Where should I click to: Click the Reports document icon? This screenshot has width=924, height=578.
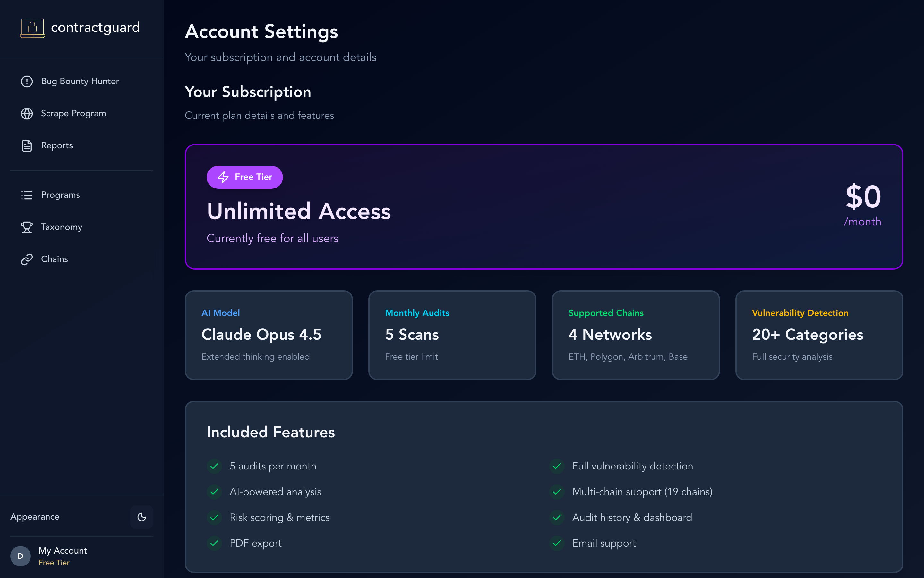[x=27, y=146]
